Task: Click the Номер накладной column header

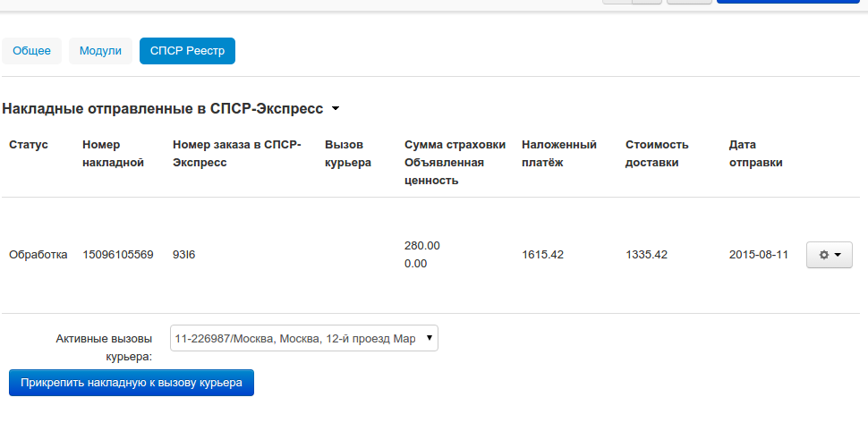Action: pyautogui.click(x=113, y=153)
